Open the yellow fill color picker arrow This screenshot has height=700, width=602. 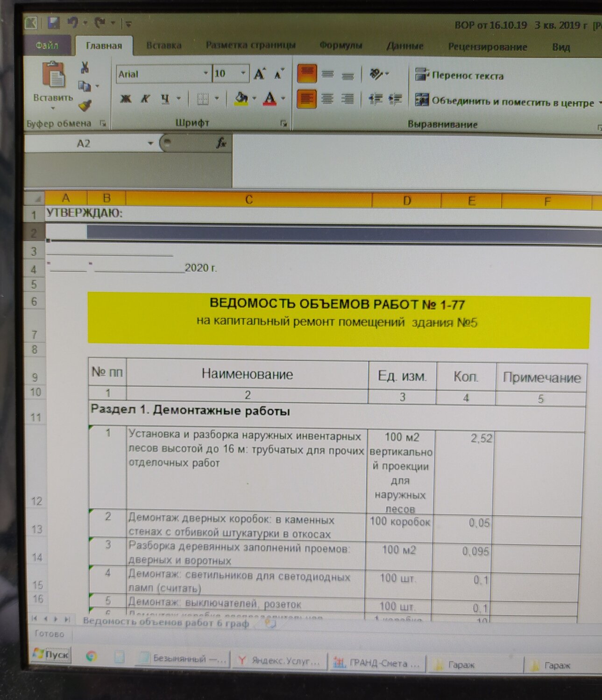coord(255,98)
